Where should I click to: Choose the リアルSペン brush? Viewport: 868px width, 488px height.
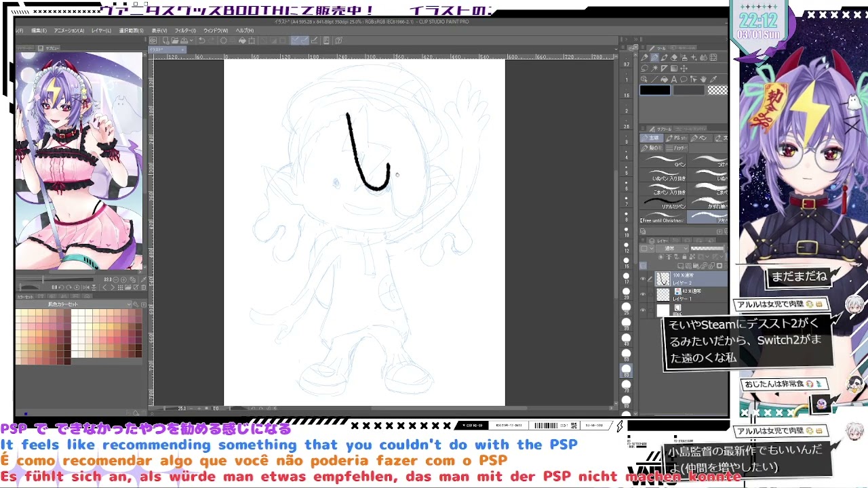click(663, 203)
